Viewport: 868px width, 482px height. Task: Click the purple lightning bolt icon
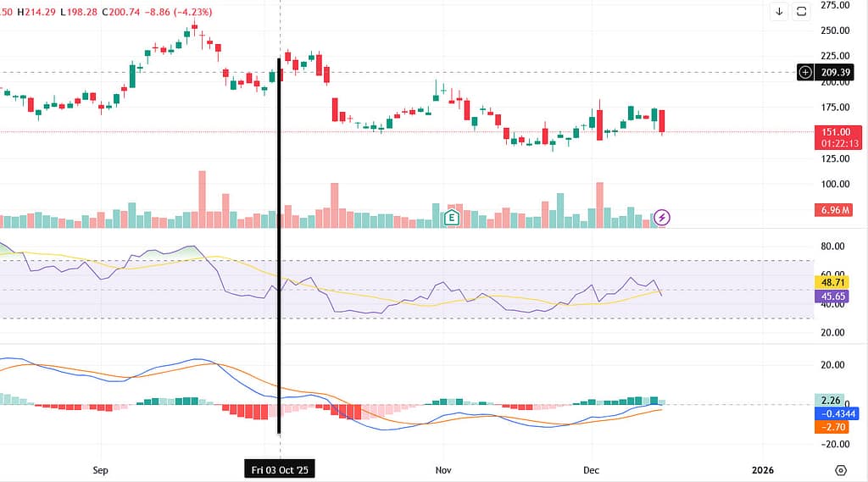point(662,218)
